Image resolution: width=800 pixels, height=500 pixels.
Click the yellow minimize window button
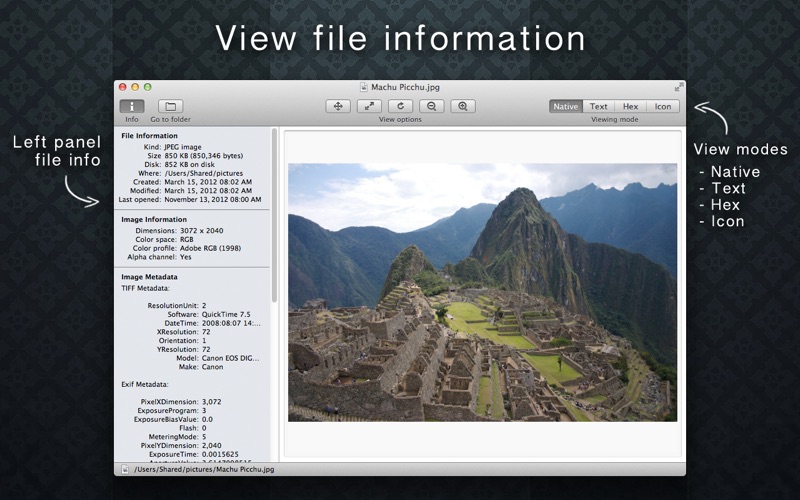135,87
